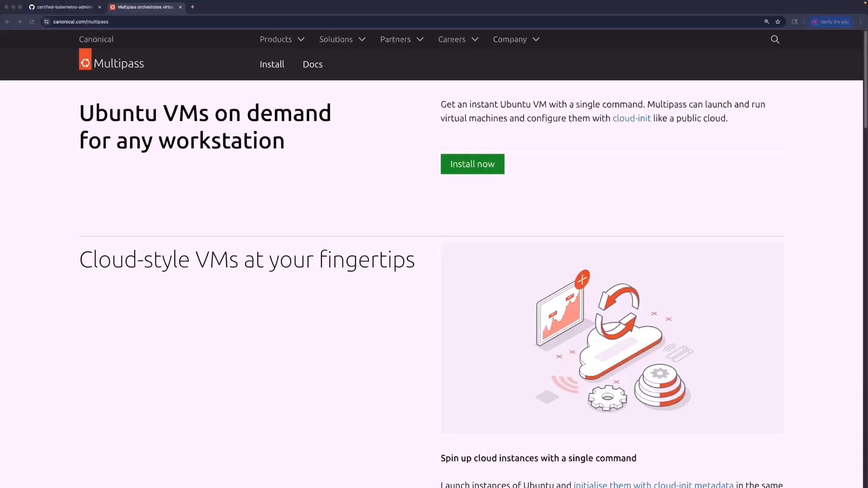Screen dimensions: 868x488
Task: Close the Multipass browser tab
Action: click(x=180, y=7)
